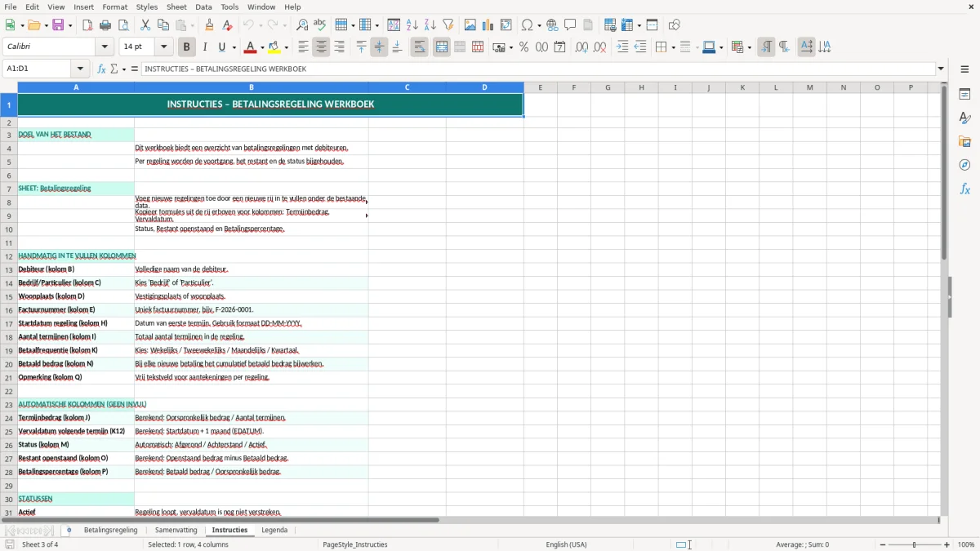Switch to the Betalingsregeling sheet tab

[x=110, y=530]
